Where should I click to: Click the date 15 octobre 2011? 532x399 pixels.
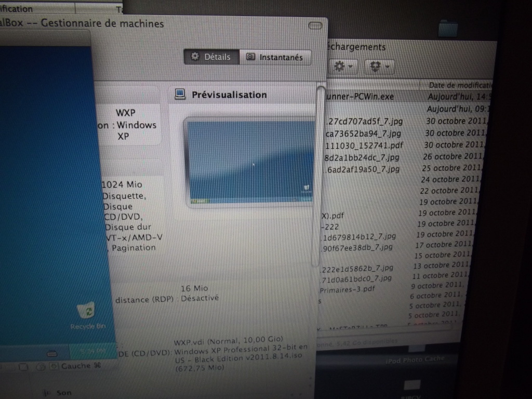[443, 255]
